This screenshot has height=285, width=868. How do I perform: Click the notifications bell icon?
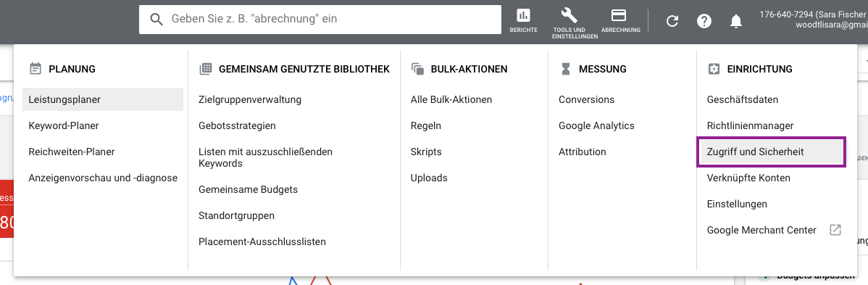click(x=735, y=21)
